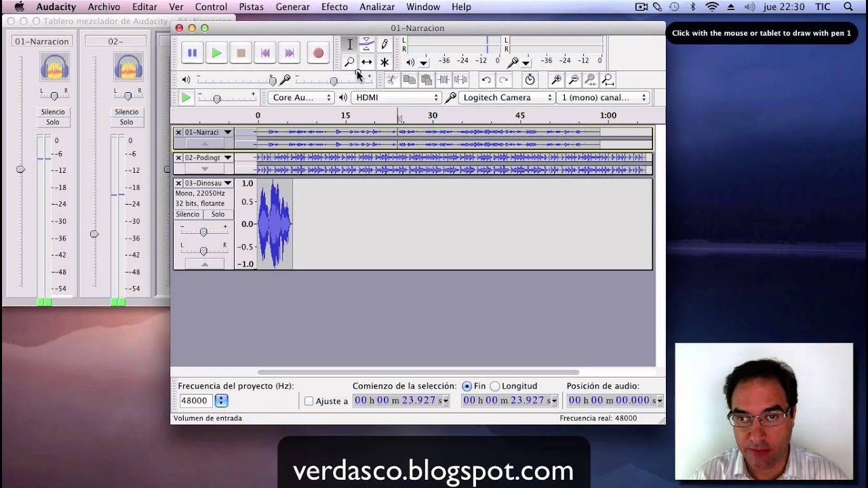
Task: Open the Core Audio host dropdown
Action: click(300, 98)
